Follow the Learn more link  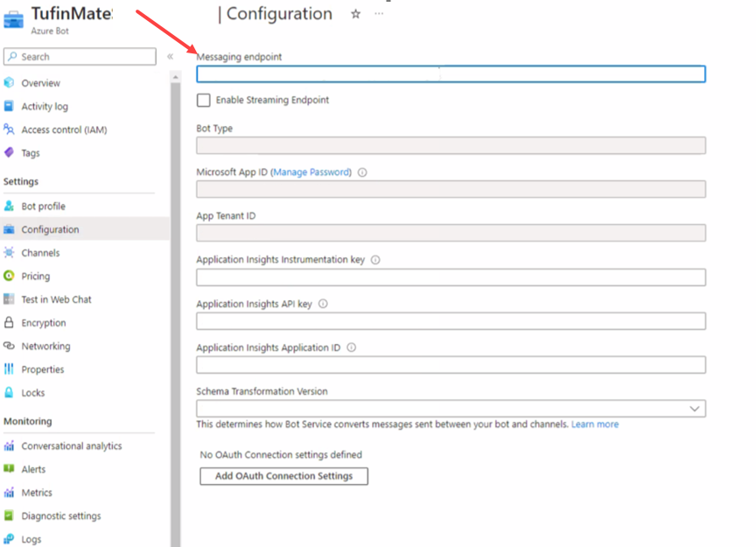tap(594, 424)
